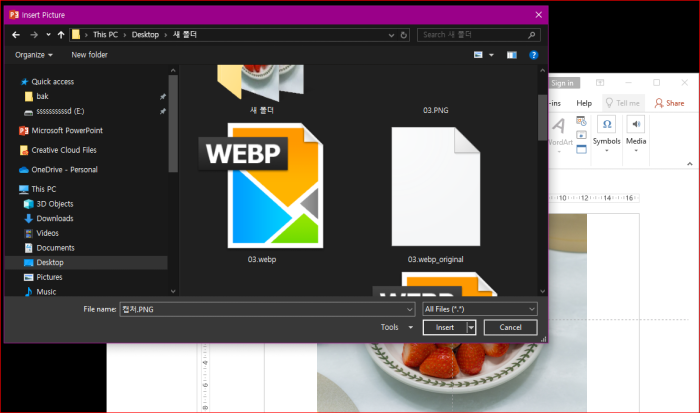Select Creative Cloud Files
The image size is (700, 413).
point(64,150)
